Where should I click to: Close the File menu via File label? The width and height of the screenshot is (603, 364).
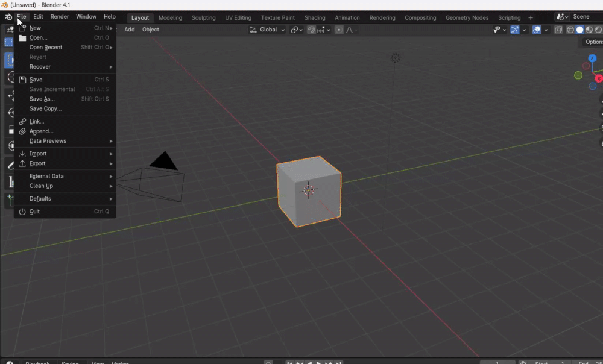(x=22, y=17)
